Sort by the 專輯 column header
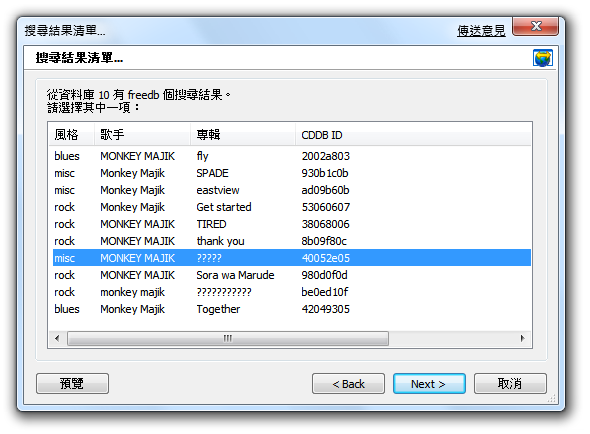This screenshot has height=434, width=590. (x=243, y=135)
